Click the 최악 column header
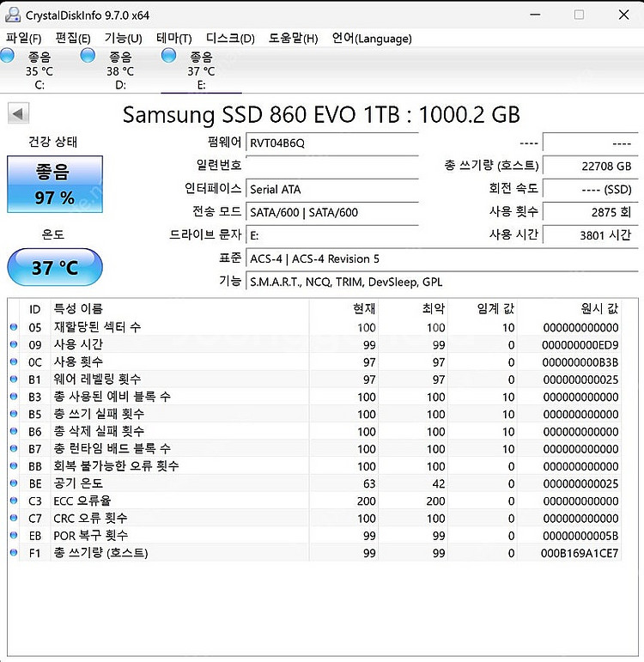The width and height of the screenshot is (644, 662). (412, 309)
